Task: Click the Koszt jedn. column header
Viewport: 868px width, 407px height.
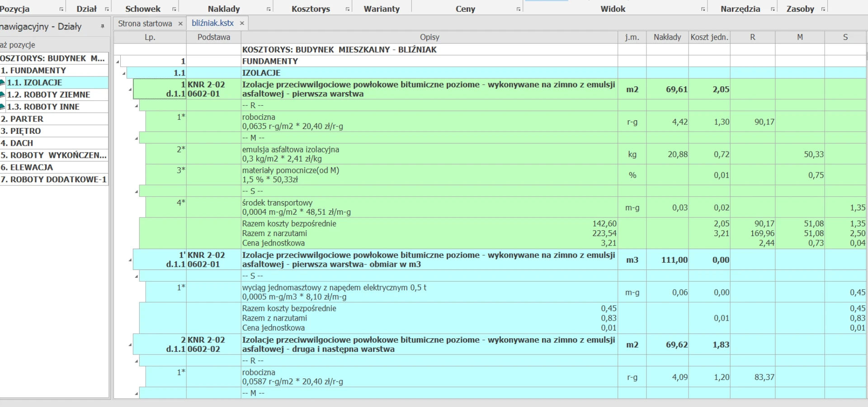Action: [709, 37]
